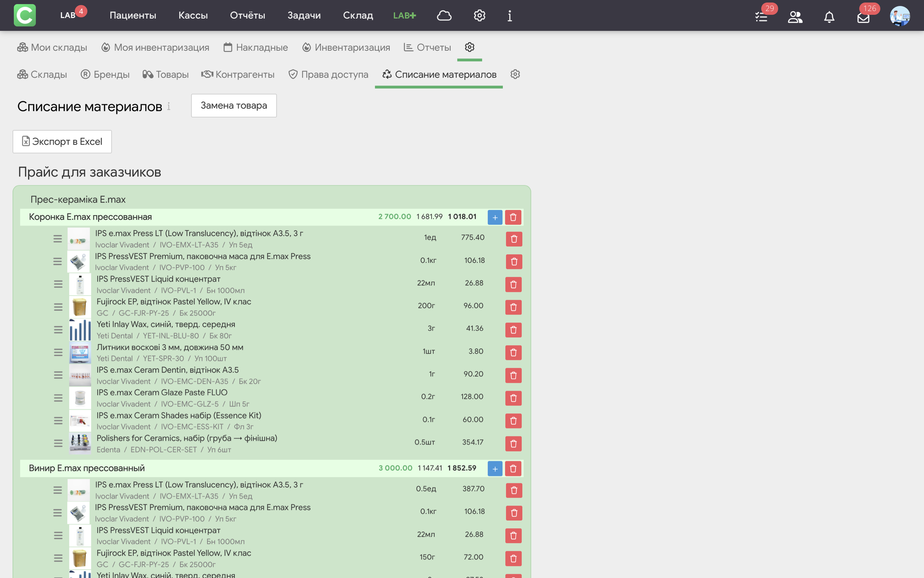
Task: Delete Yeti Inlay Wax 3г row
Action: click(514, 330)
